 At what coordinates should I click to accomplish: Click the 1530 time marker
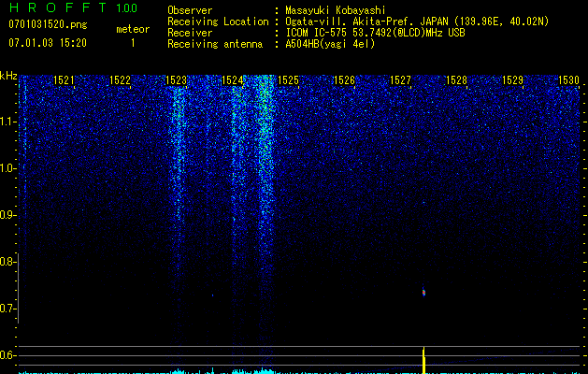[569, 80]
